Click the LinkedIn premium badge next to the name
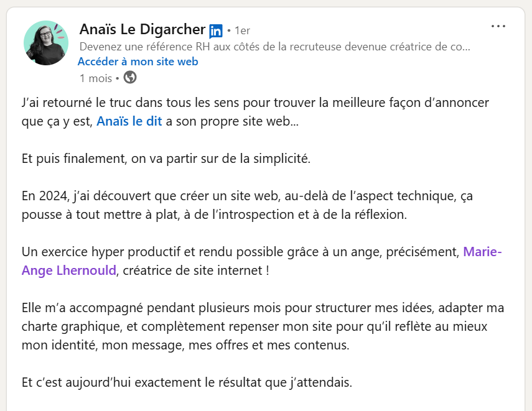 click(x=215, y=29)
